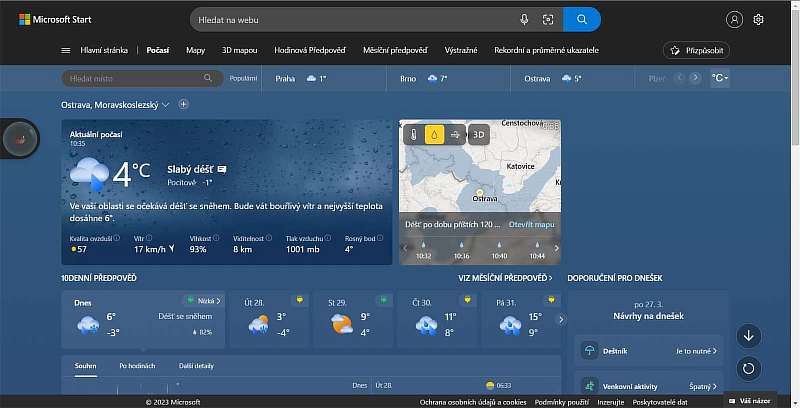Open the °C temperature unit dropdown
Image resolution: width=800 pixels, height=408 pixels.
719,78
